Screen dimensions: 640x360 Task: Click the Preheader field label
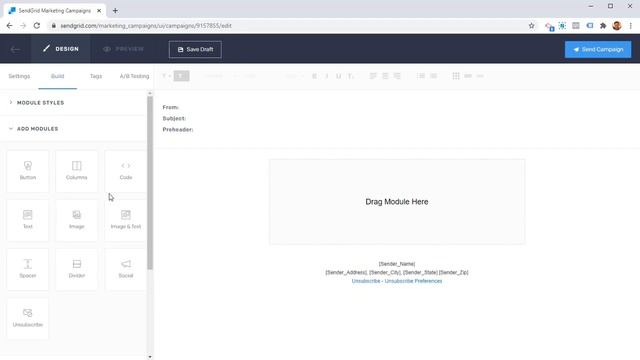tap(178, 129)
